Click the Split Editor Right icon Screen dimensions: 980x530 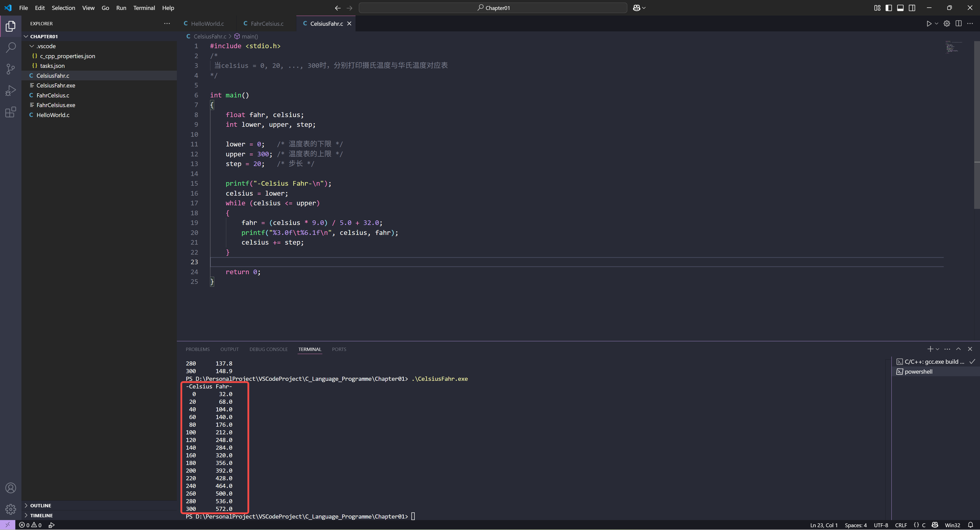click(958, 23)
